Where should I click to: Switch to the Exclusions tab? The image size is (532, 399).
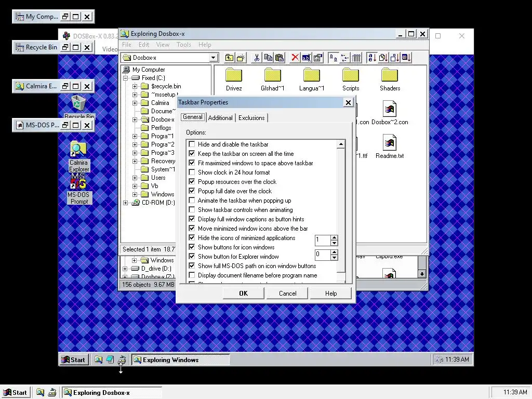251,118
